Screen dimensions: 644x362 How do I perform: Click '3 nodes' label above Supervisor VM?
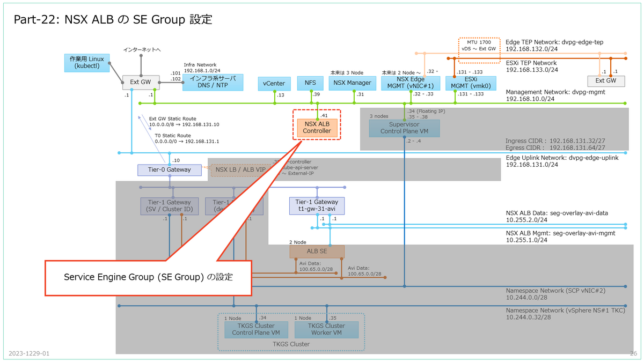pos(379,116)
